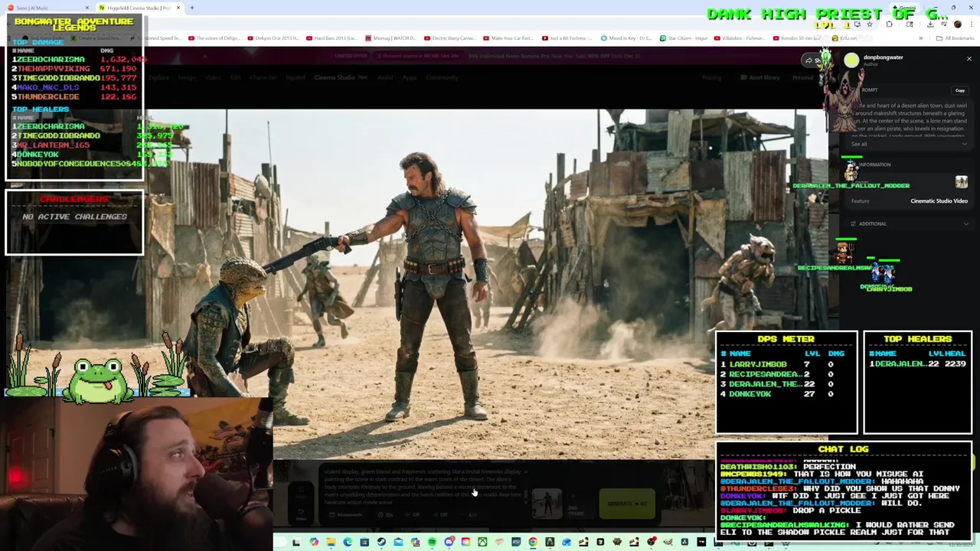Open the Pricing page
This screenshot has width=980, height=551.
pyautogui.click(x=711, y=77)
